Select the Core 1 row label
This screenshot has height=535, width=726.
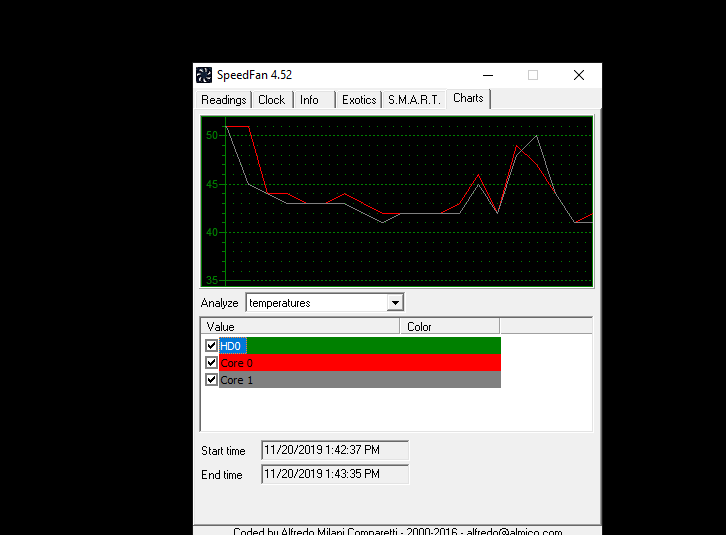[x=237, y=380]
